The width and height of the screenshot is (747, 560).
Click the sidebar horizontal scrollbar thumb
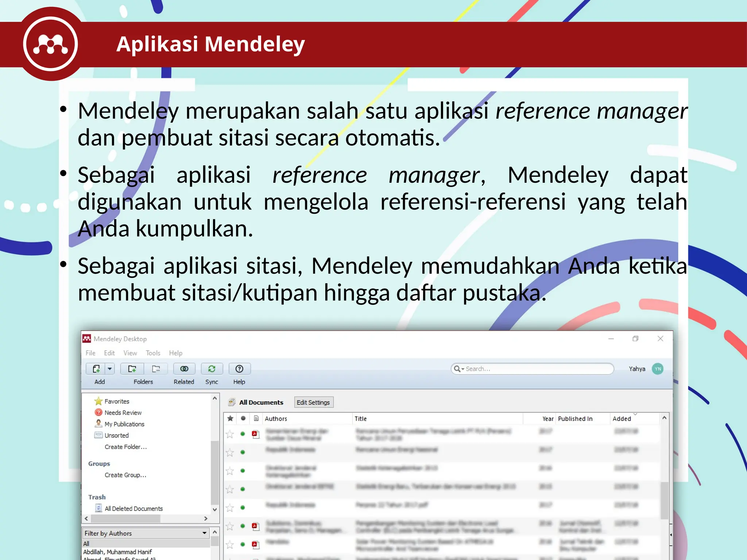tap(125, 518)
